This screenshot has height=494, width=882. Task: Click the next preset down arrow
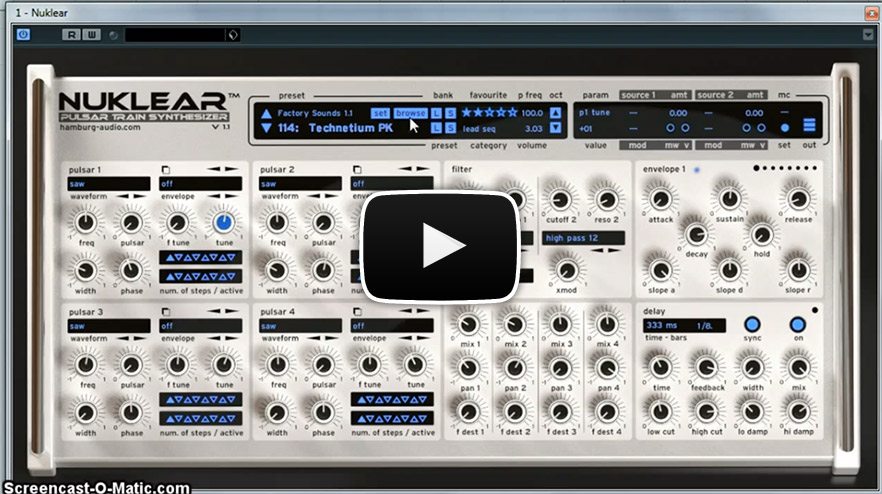click(266, 128)
